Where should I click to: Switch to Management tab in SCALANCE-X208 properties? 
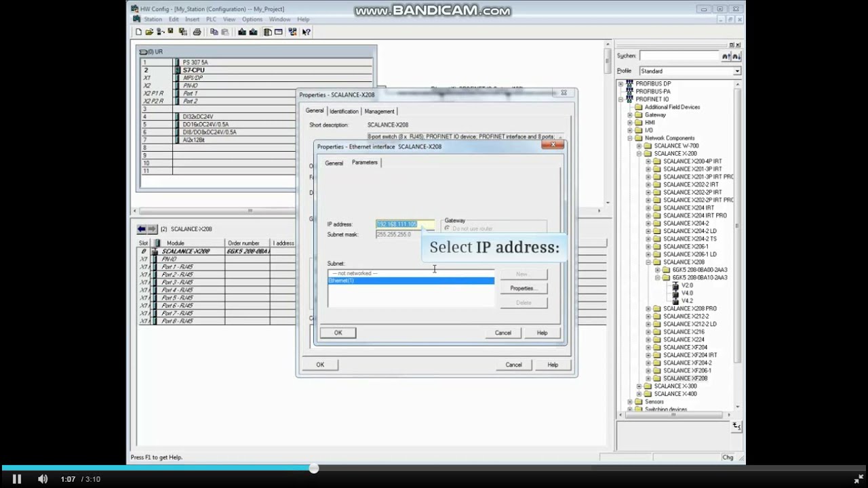pos(379,111)
